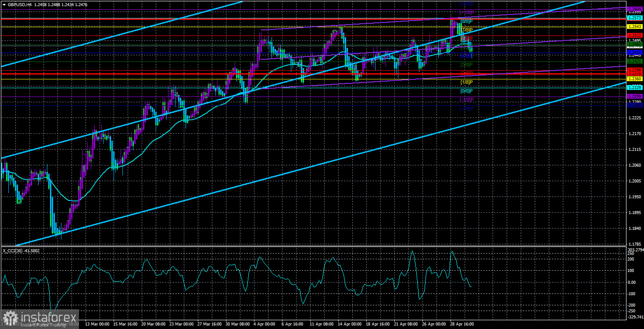Click the 1.2225 value on price axis
The width and height of the screenshot is (644, 329).
click(x=634, y=118)
